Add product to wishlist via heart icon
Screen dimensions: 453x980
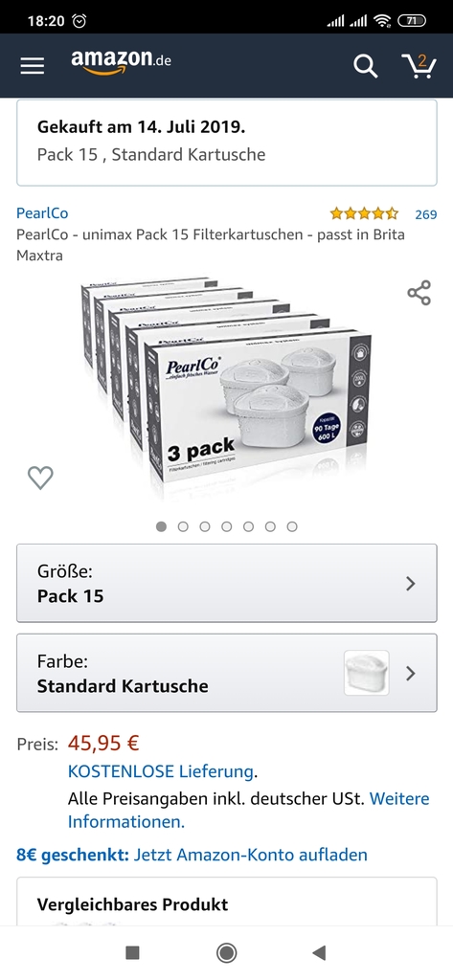tap(40, 479)
